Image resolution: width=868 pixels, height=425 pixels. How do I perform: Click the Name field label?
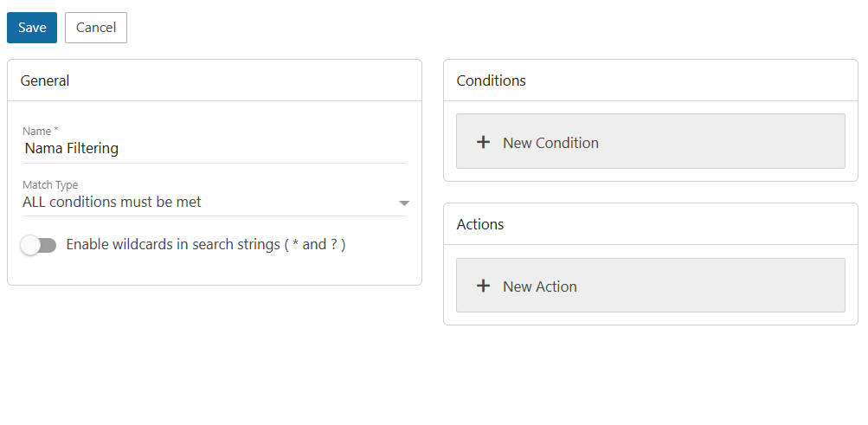click(x=36, y=131)
